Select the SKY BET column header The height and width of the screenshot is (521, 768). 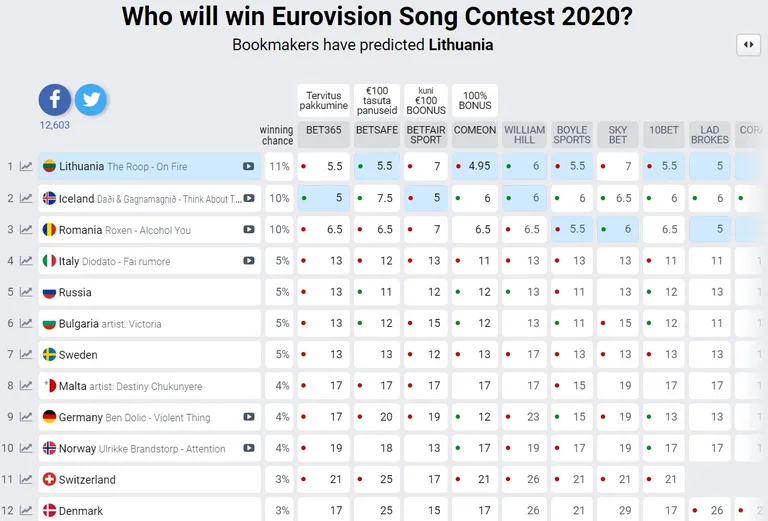[x=618, y=135]
